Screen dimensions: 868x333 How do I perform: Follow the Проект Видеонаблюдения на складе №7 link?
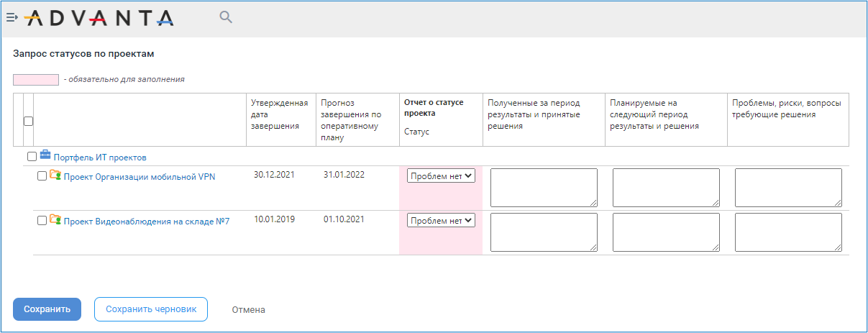pyautogui.click(x=147, y=222)
